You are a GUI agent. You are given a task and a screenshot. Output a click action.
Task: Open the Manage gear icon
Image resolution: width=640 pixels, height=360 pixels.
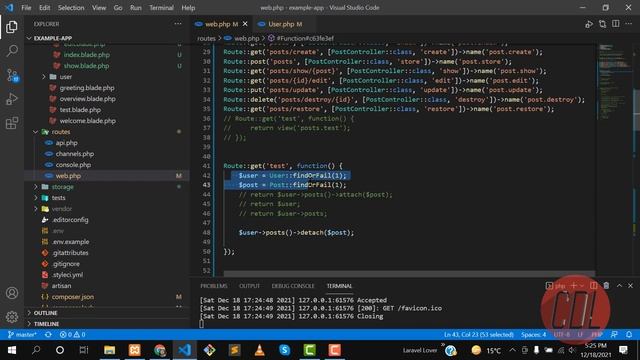[12, 316]
